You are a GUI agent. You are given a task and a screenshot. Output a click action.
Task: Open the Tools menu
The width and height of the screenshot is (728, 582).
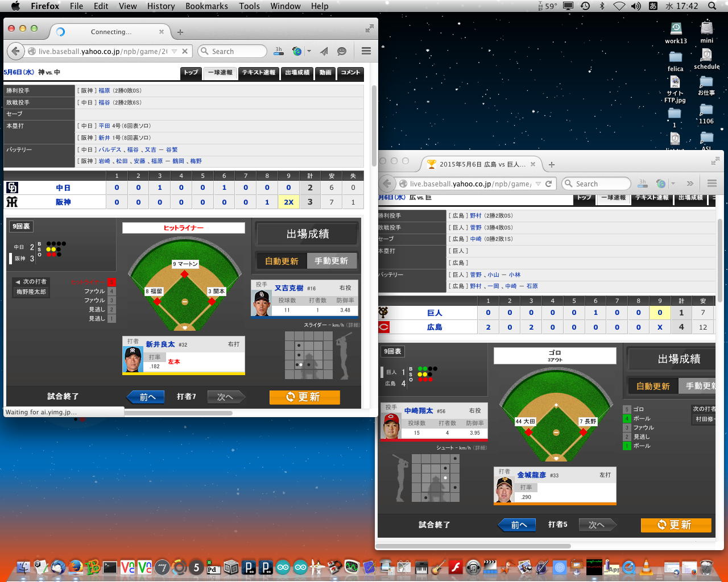[249, 6]
